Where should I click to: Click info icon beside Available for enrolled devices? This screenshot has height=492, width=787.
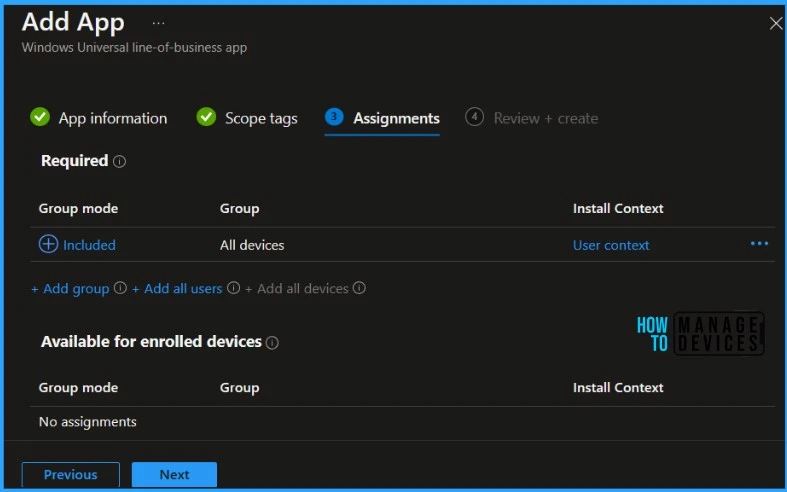272,342
